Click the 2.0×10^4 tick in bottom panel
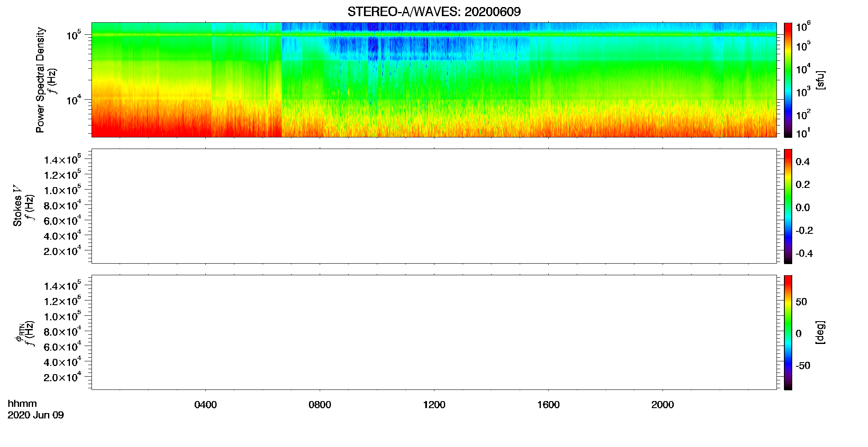 [x=63, y=377]
